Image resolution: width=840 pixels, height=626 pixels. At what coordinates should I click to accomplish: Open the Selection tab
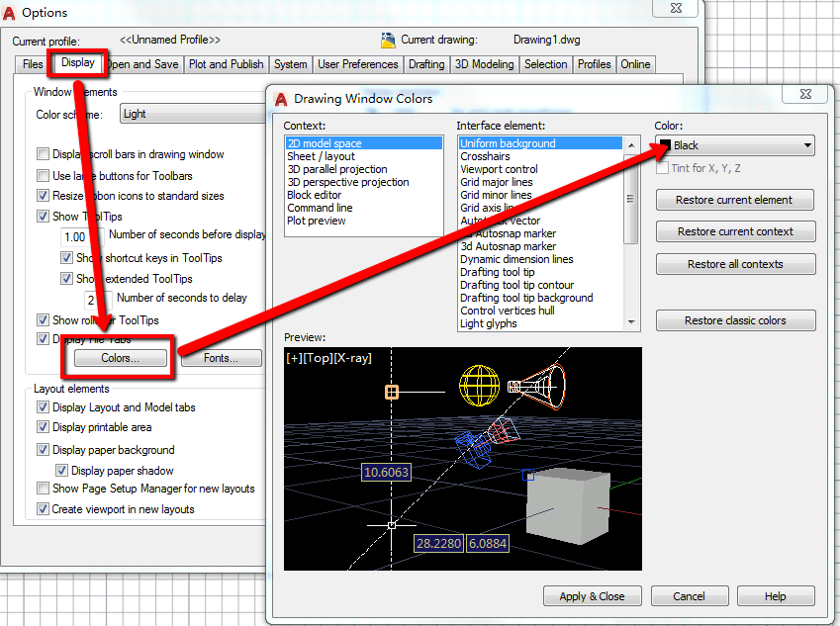click(x=547, y=63)
